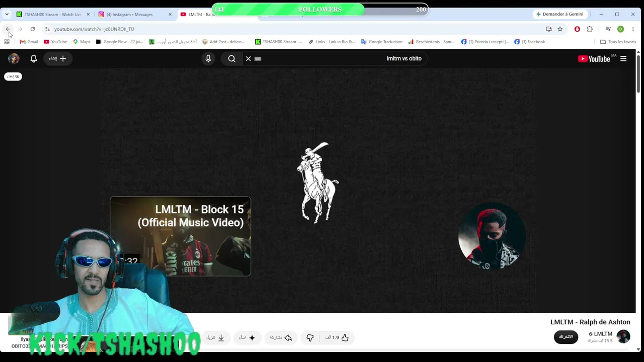Install app icon in the address bar
Viewport: 644px width, 362px height.
[549, 29]
